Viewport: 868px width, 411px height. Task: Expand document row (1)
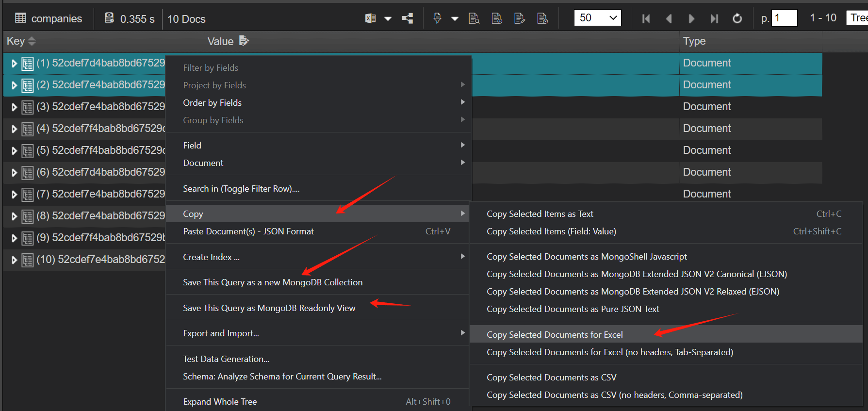tap(14, 64)
